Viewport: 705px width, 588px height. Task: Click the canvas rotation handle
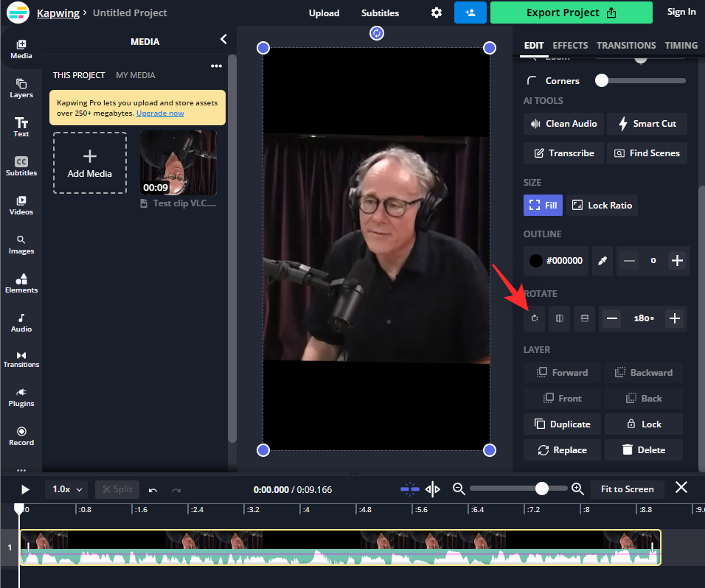click(376, 33)
